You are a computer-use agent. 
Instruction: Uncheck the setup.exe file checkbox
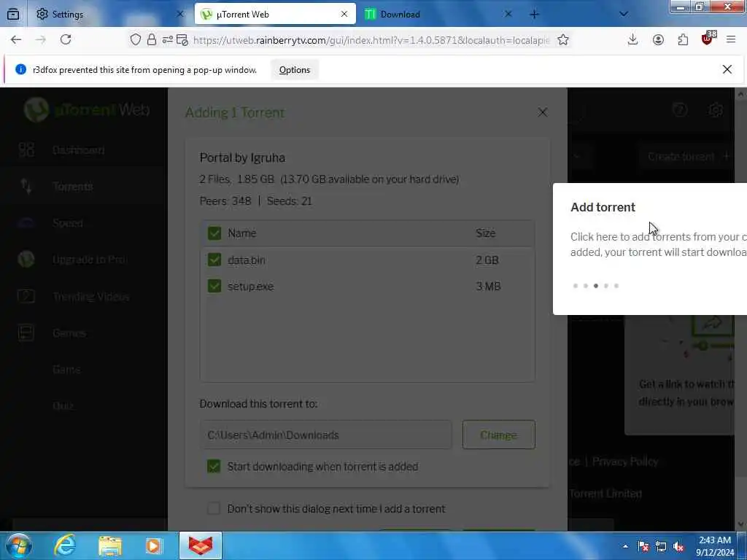tap(214, 286)
